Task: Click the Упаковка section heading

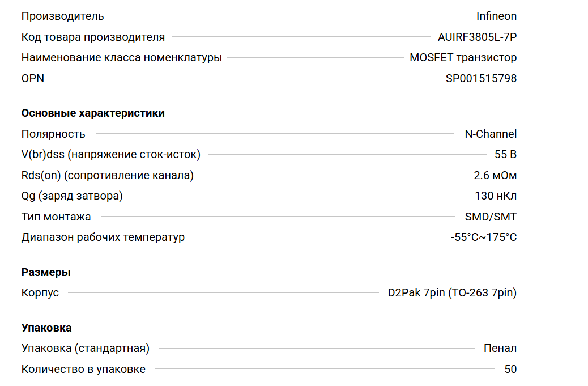Action: pos(46,328)
